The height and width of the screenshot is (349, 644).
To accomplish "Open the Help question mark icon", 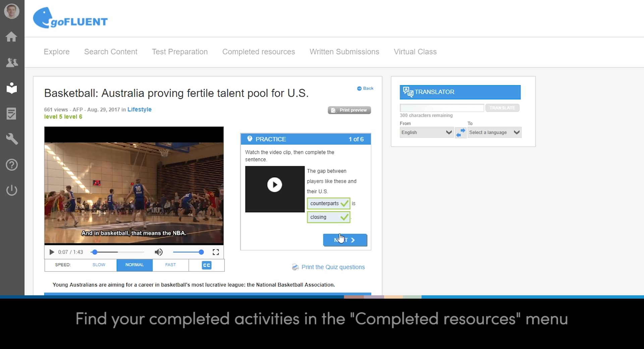I will [x=11, y=165].
